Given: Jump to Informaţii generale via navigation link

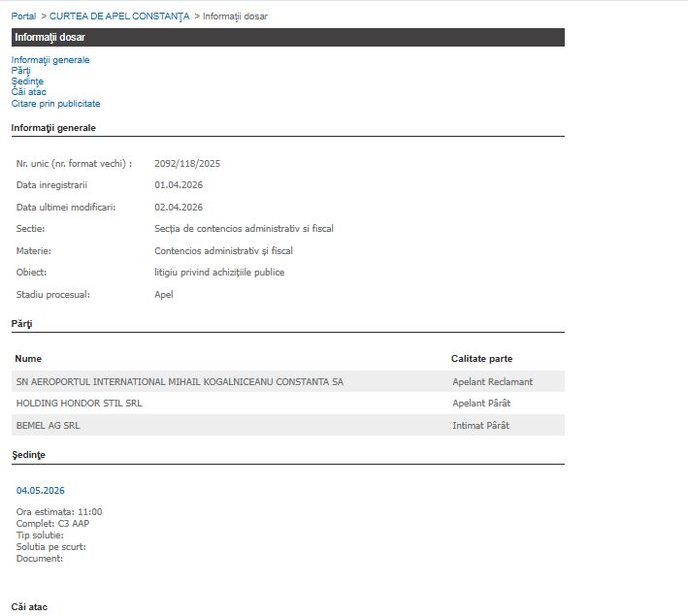Looking at the screenshot, I should [50, 60].
